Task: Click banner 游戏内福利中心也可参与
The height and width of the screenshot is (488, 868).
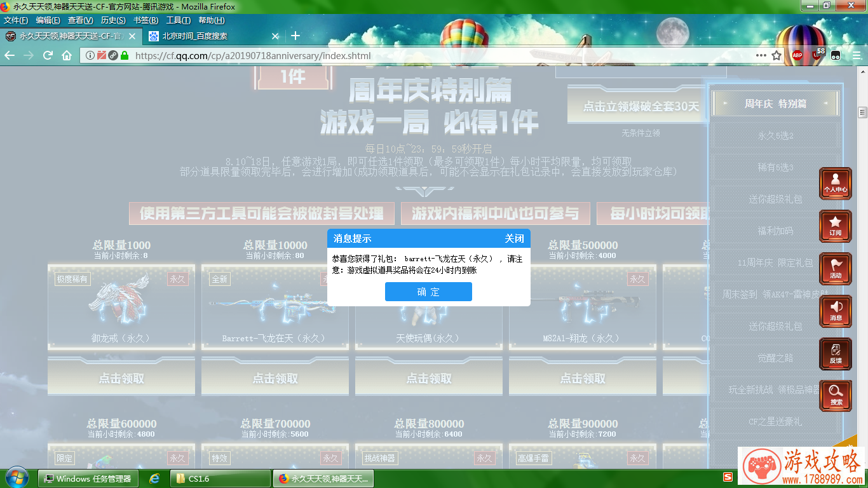Action: point(496,213)
